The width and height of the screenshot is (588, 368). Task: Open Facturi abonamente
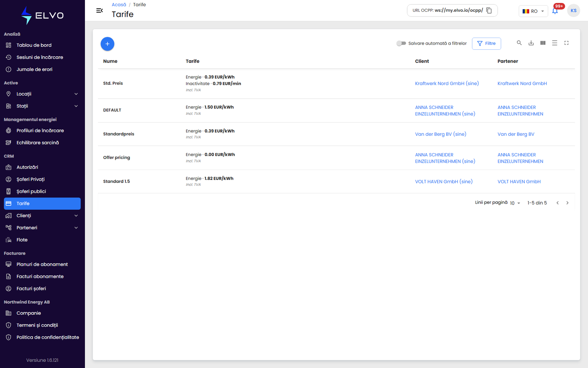click(x=42, y=276)
